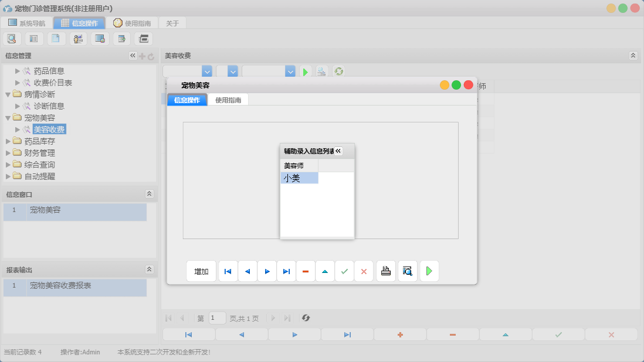
Task: Open the 关于 tab
Action: 172,23
